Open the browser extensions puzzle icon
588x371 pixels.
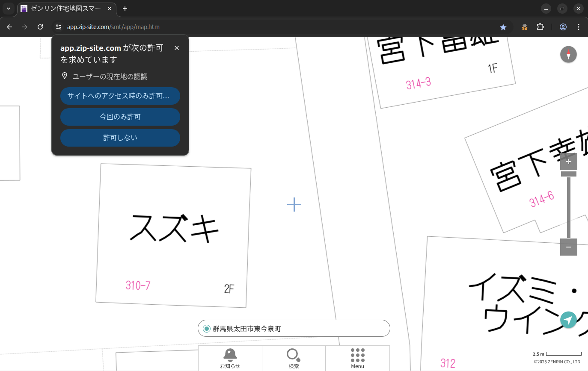pos(540,27)
